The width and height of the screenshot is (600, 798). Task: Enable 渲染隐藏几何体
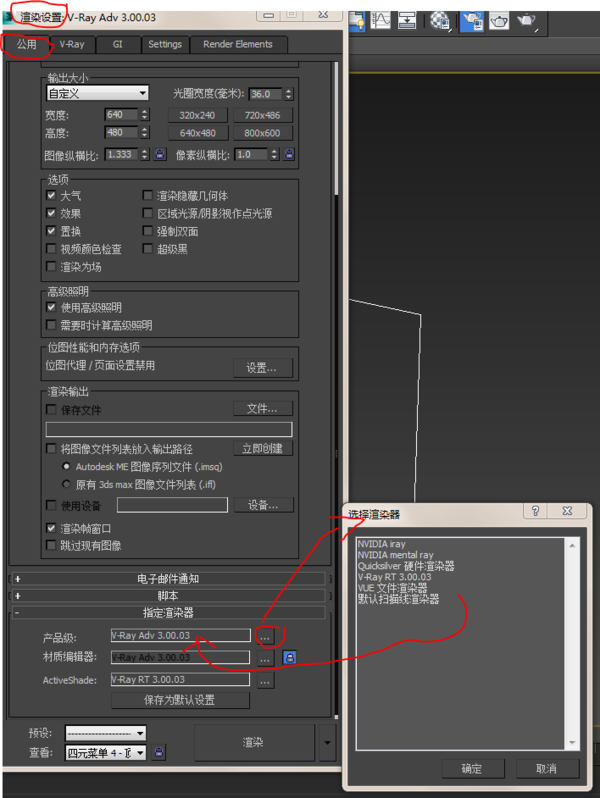148,195
